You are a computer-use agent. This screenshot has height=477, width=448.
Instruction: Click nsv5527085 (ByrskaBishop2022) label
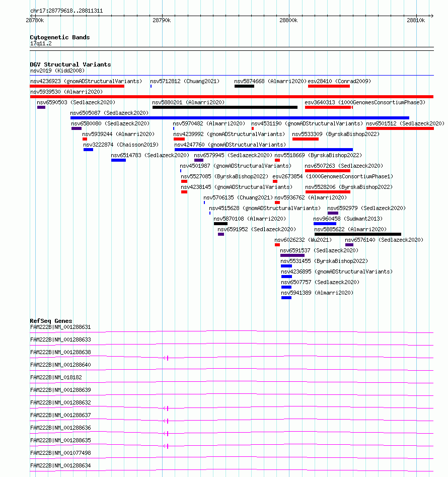[x=225, y=176]
